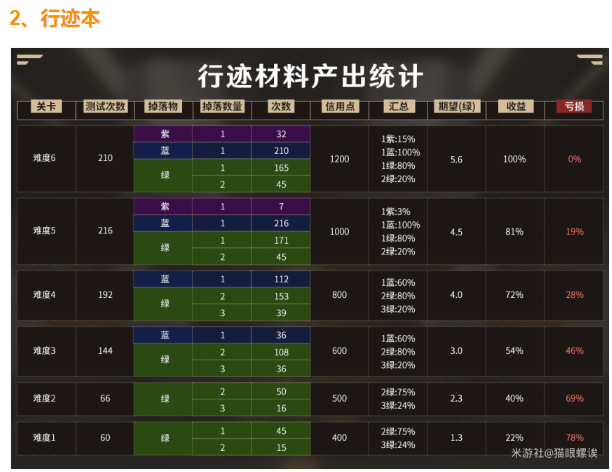Select the 收益 column header
The image size is (612, 472).
(515, 106)
